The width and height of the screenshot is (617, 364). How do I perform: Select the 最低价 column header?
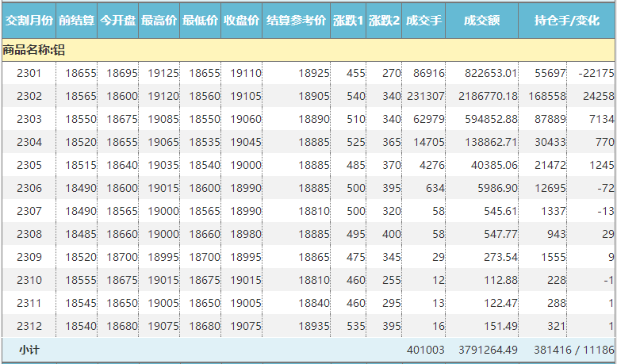tap(200, 20)
